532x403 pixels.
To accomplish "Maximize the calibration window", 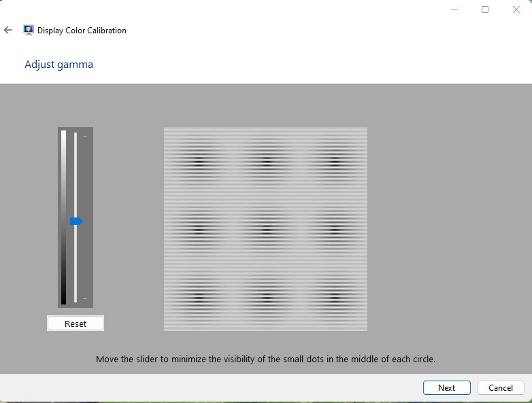I will coord(485,10).
